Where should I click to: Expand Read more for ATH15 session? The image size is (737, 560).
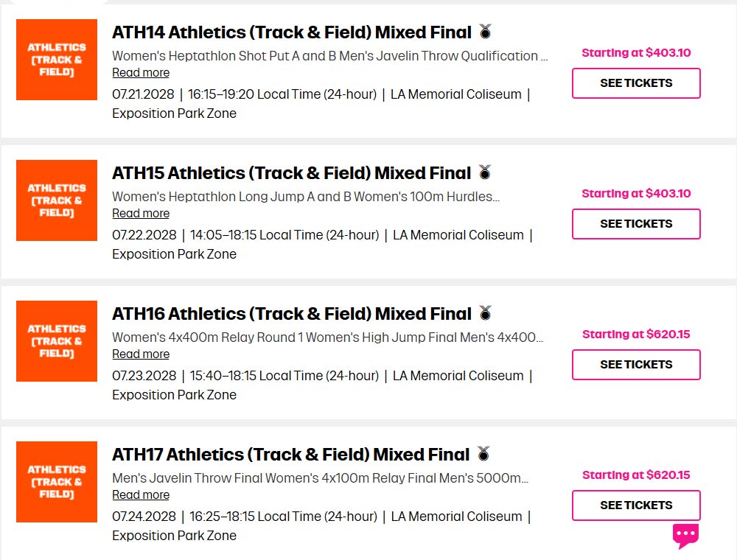tap(141, 213)
